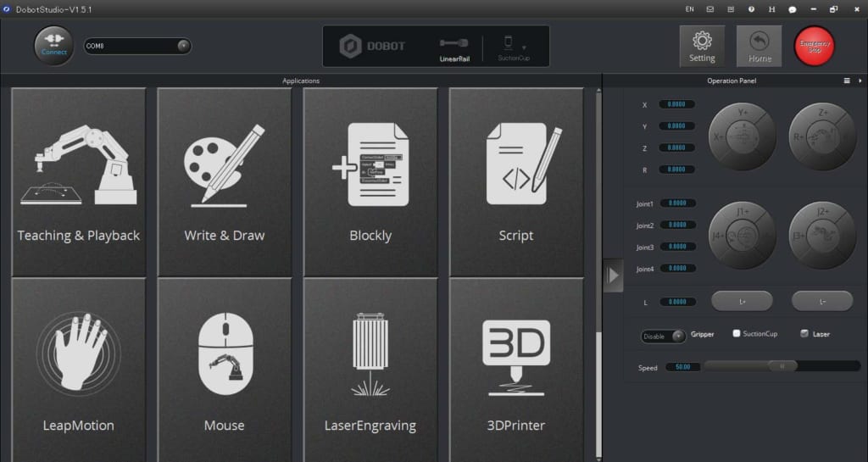Toggle the LinearRail option icon
The height and width of the screenshot is (462, 868).
[x=454, y=48]
